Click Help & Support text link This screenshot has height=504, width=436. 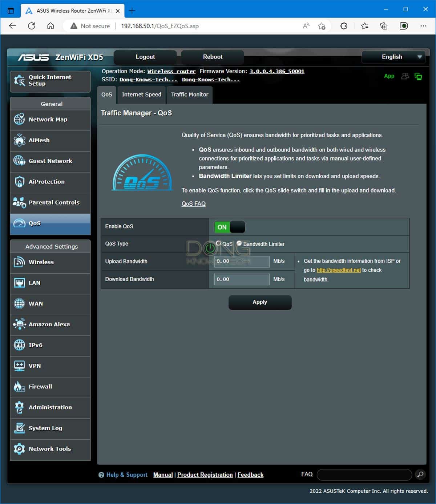[x=127, y=475]
